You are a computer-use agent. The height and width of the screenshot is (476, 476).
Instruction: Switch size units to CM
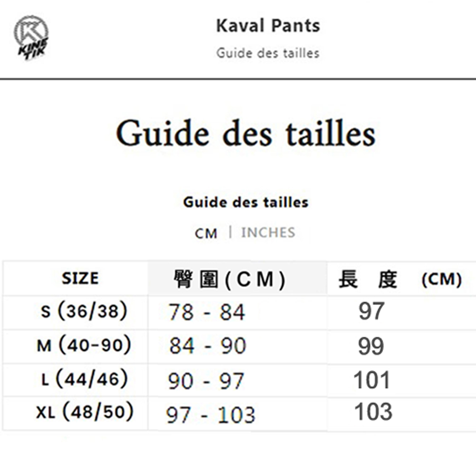[206, 233]
